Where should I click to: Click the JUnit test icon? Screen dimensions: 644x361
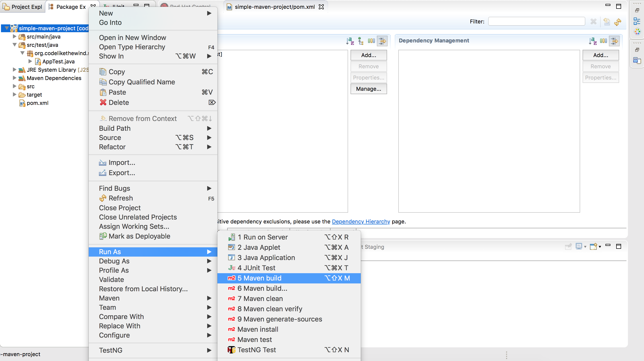[231, 268]
